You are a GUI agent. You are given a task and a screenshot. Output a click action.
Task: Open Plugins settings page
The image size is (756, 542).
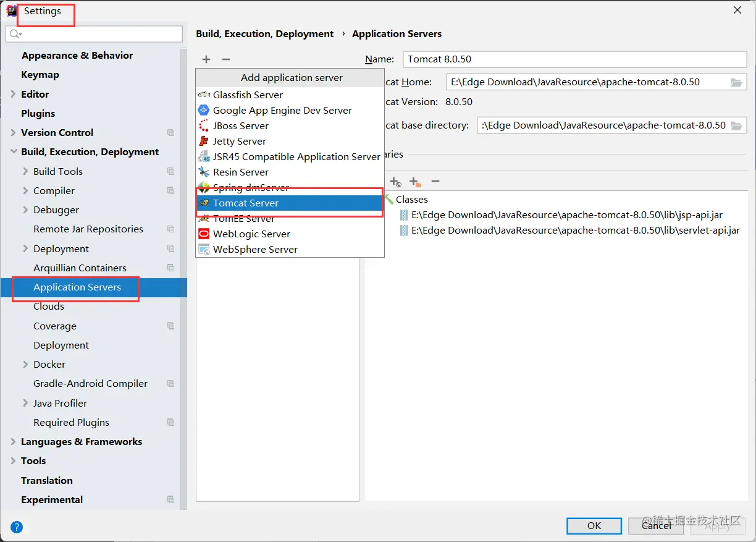pos(38,113)
